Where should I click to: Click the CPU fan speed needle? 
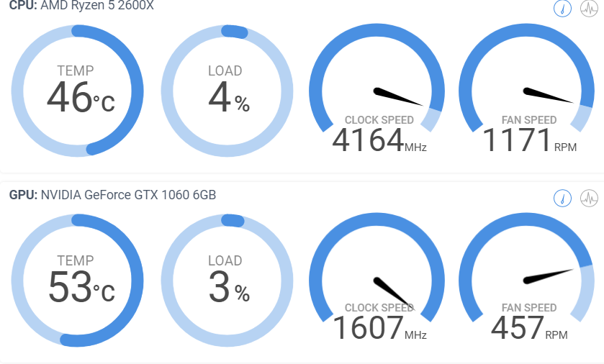pyautogui.click(x=548, y=96)
